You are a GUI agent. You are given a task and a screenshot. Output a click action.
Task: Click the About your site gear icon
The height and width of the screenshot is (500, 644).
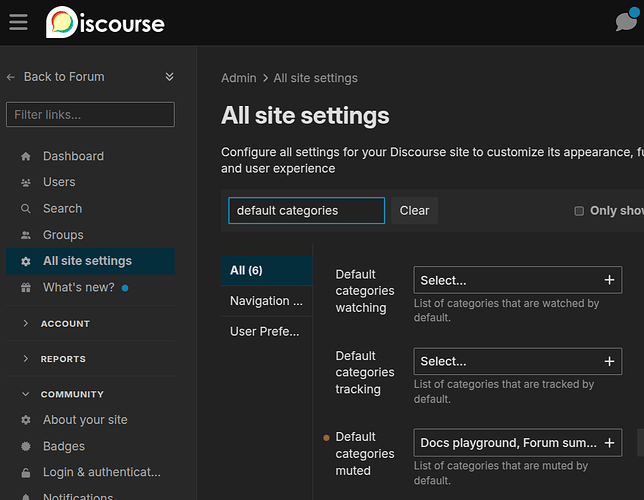point(26,420)
